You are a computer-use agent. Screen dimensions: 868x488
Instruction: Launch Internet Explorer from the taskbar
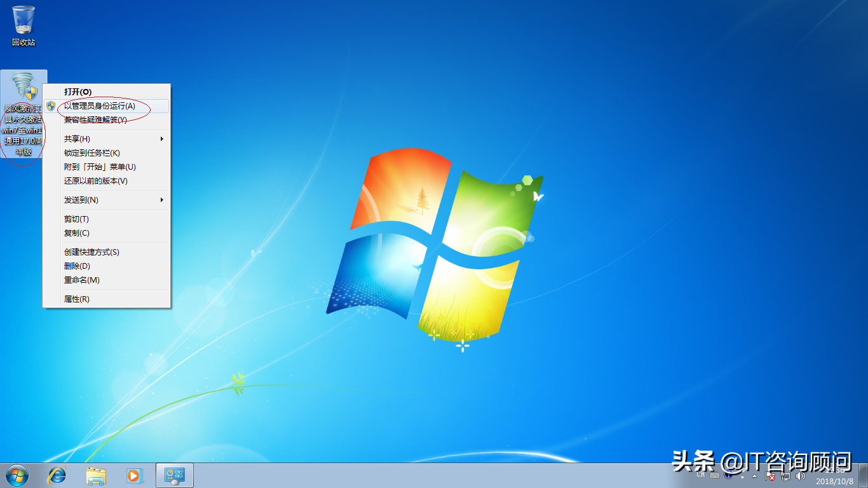pyautogui.click(x=58, y=475)
